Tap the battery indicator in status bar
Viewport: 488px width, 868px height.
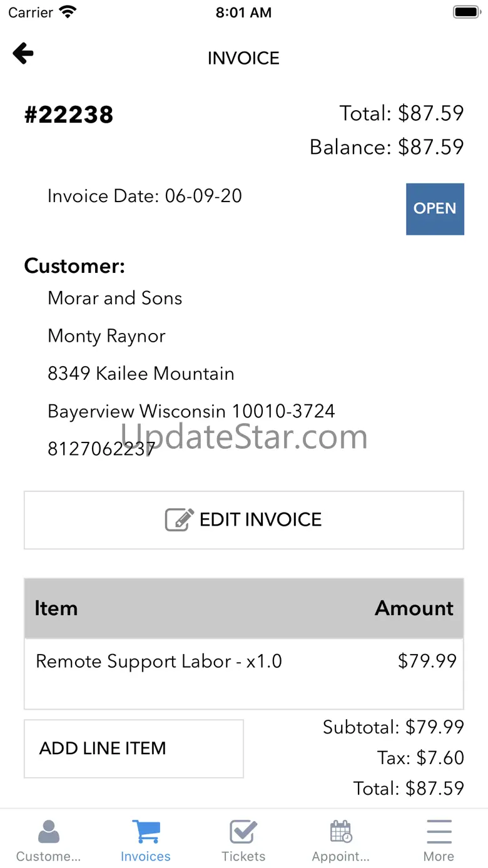coord(465,12)
